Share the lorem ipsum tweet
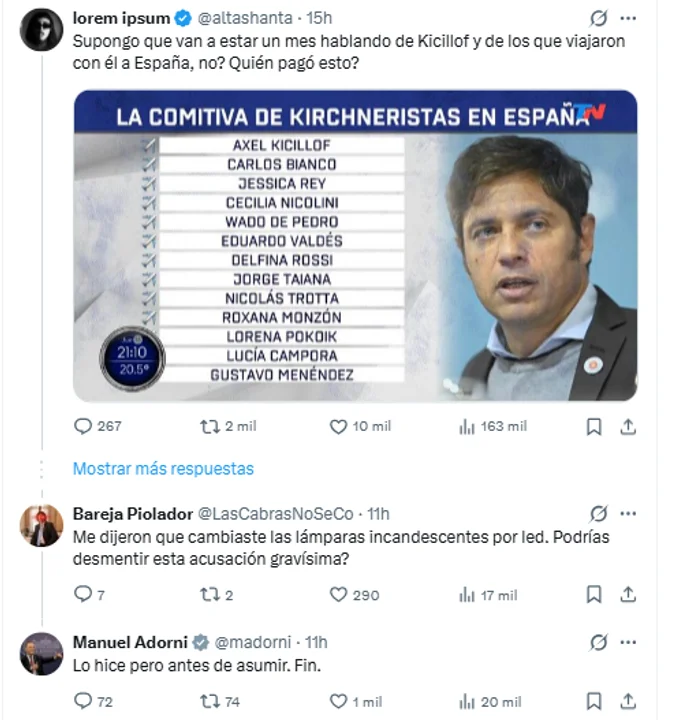675x720 pixels. (628, 426)
